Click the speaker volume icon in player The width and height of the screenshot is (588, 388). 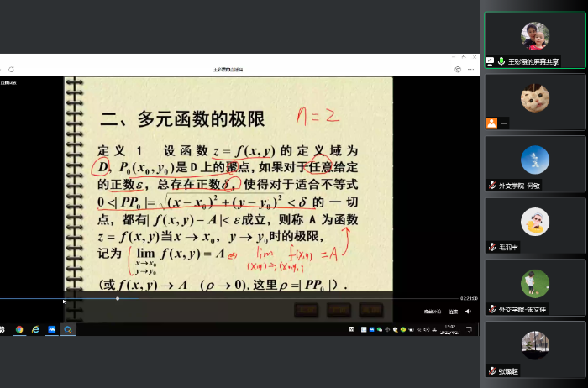coord(468,312)
